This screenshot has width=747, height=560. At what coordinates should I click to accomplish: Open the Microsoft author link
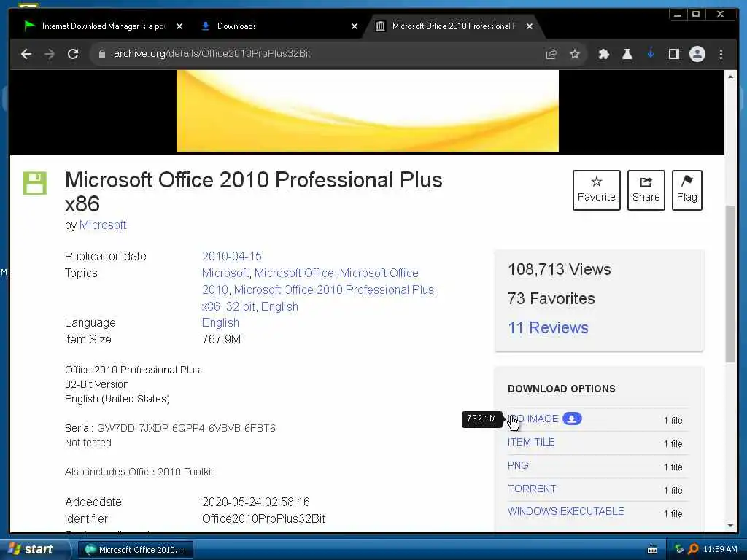pos(102,225)
